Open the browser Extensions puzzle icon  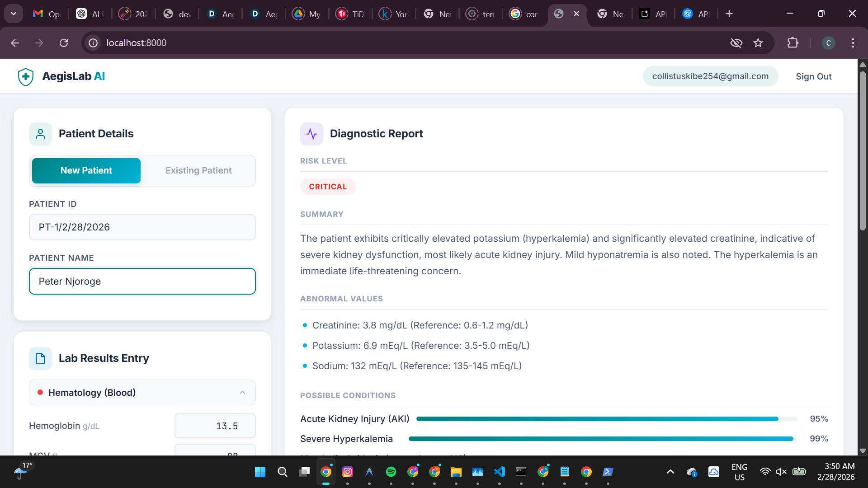(x=793, y=43)
